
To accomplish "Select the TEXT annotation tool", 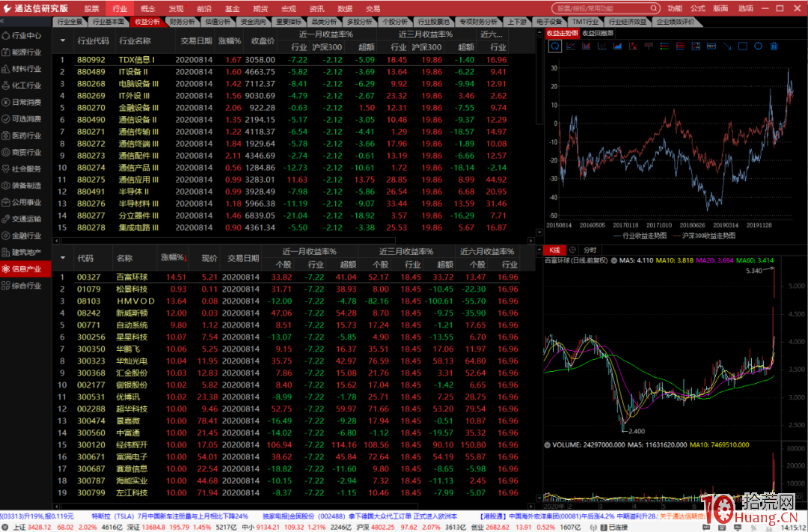I will click(711, 46).
